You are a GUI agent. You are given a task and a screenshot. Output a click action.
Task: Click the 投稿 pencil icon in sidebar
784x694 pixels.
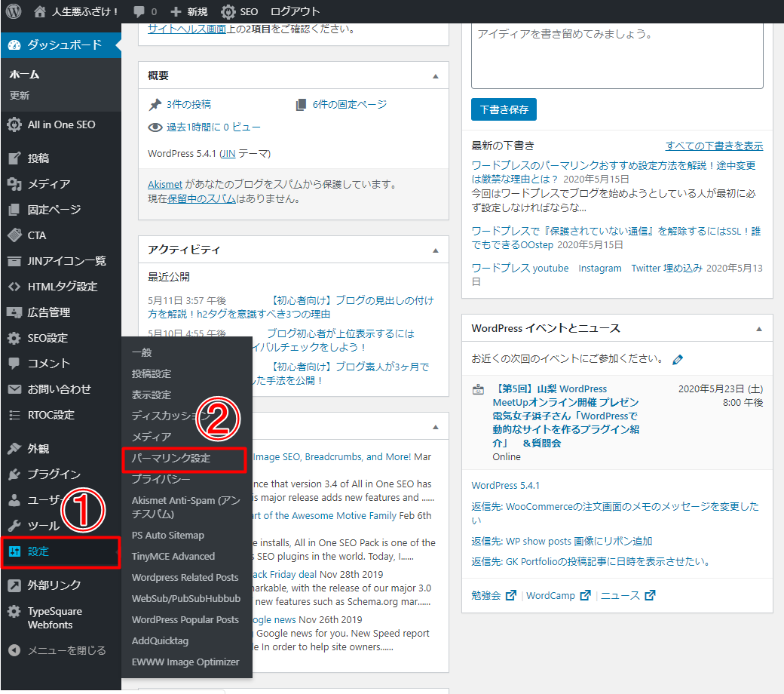point(14,158)
